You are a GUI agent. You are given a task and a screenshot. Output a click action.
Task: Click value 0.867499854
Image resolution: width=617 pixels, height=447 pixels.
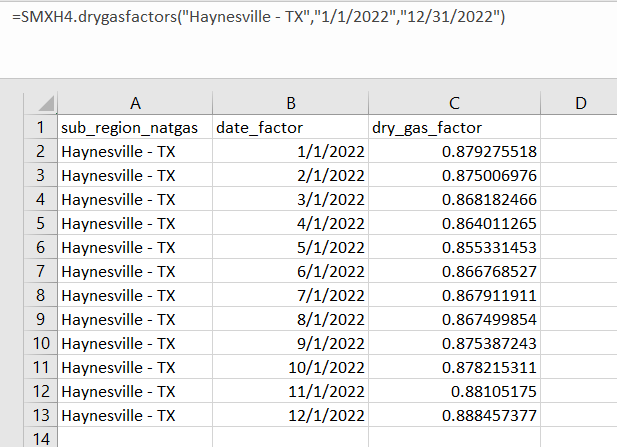454,319
